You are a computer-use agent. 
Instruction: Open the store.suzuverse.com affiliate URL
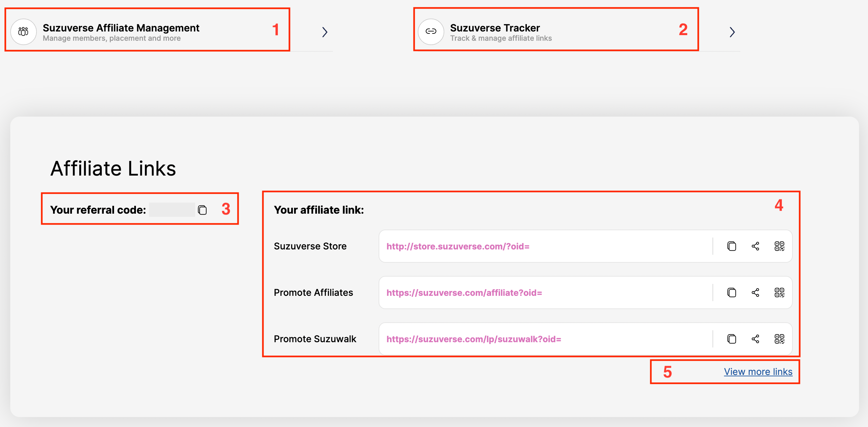(458, 246)
